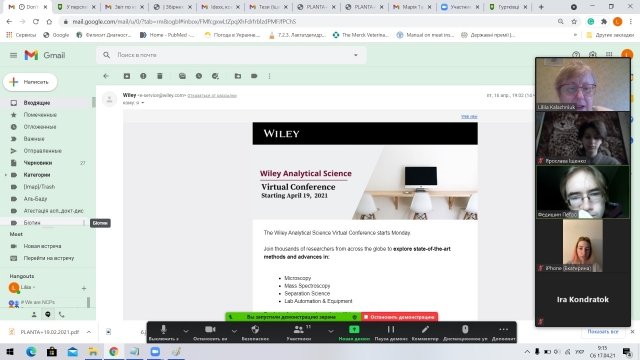Open Zoom Participants panel
This screenshot has width=640, height=360.
click(299, 332)
